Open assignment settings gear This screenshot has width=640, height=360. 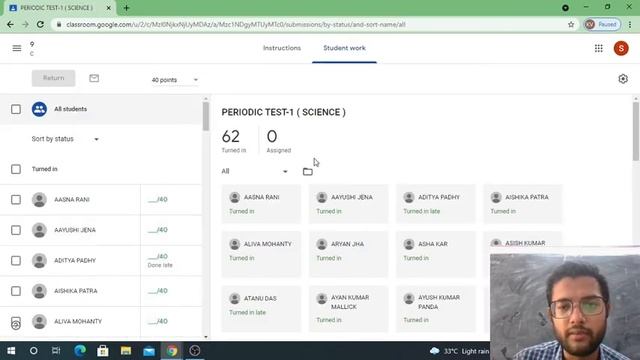623,79
